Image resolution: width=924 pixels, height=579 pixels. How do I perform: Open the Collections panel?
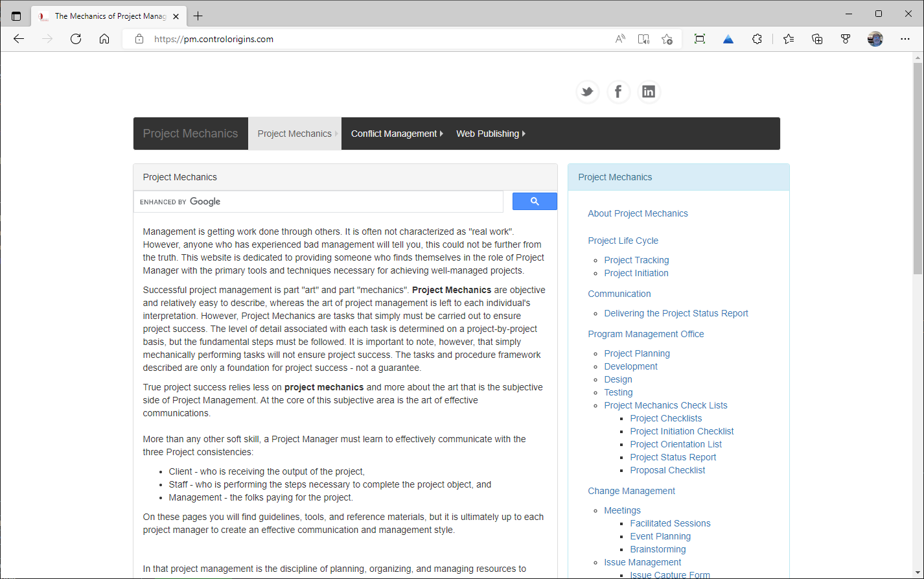tap(817, 39)
